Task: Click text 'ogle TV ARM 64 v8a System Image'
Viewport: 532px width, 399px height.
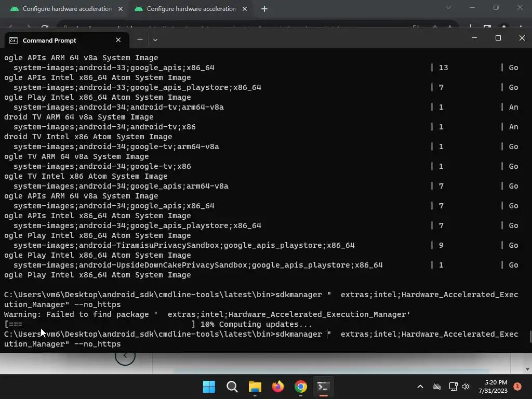Action: 76,156
